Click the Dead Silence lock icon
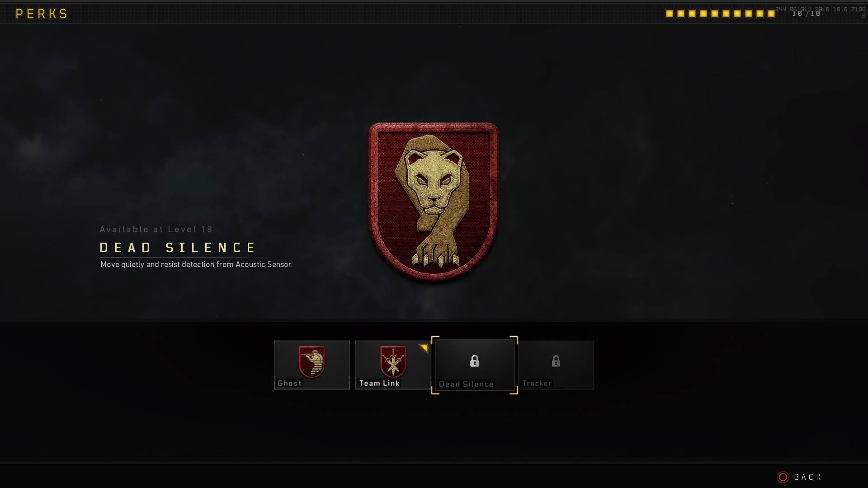This screenshot has height=488, width=868. click(474, 361)
